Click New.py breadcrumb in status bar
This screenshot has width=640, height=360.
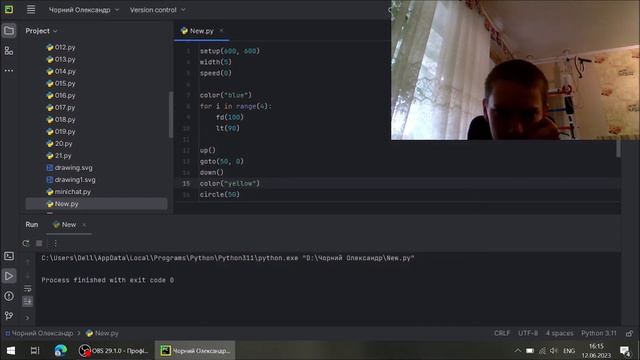click(x=102, y=333)
